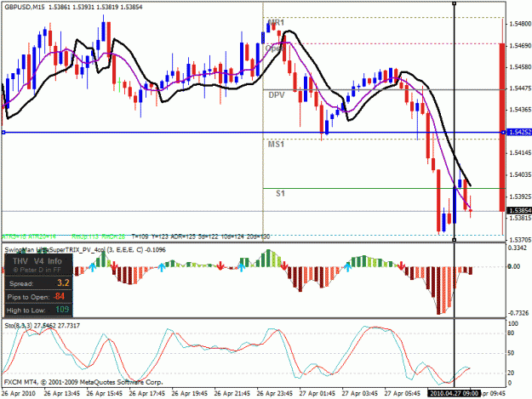The height and width of the screenshot is (399, 532).
Task: Select the Sto(8,3,3) stochastic label
Action: [x=42, y=326]
